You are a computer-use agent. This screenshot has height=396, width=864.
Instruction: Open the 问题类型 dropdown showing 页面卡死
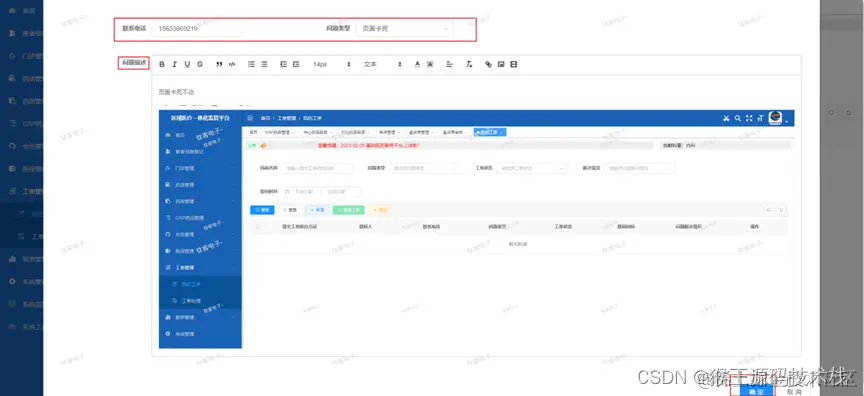coord(404,29)
